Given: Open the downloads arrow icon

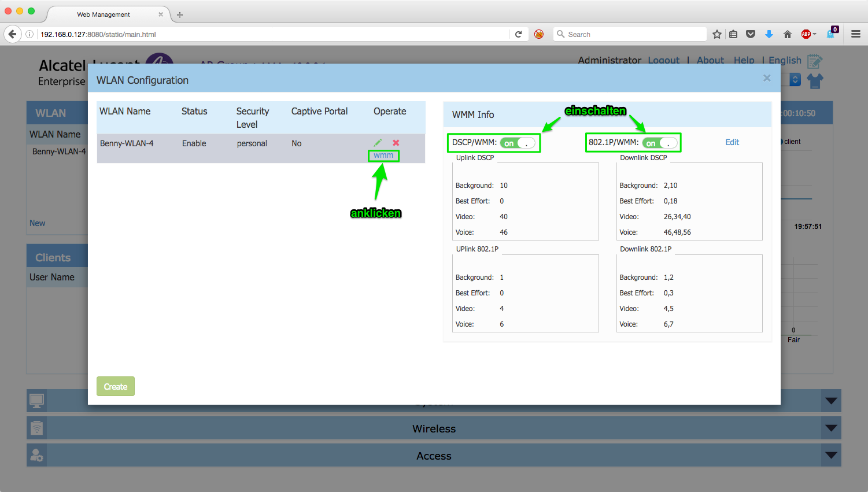Looking at the screenshot, I should pyautogui.click(x=769, y=34).
